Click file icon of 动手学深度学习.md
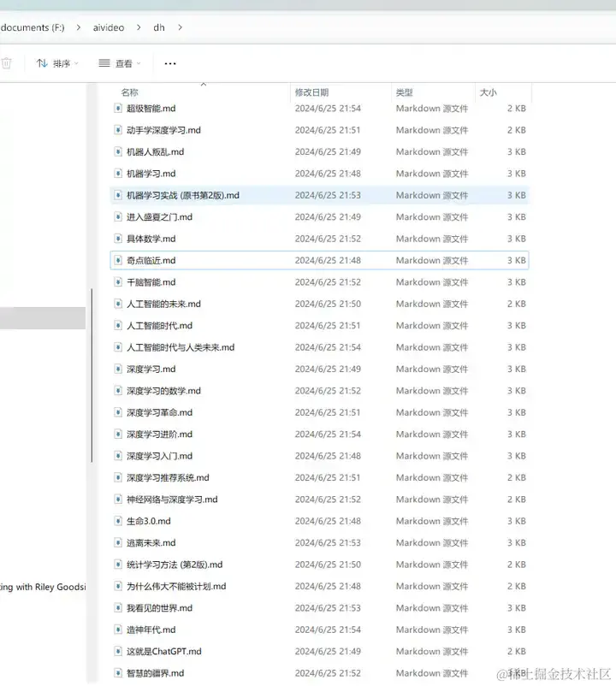This screenshot has height=686, width=616. coord(118,130)
